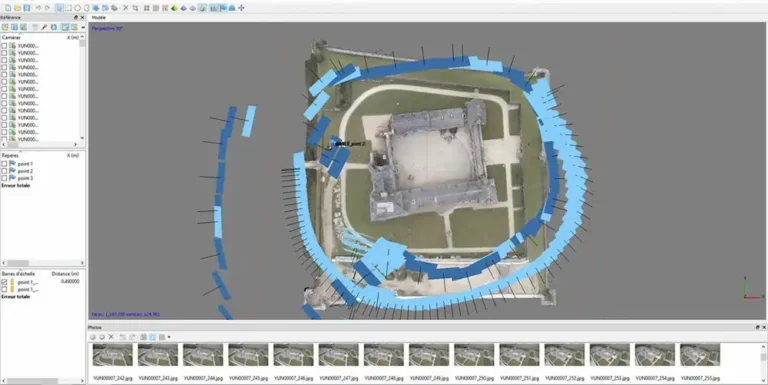The width and height of the screenshot is (768, 385).
Task: Click the pencil settings icon in Référence panel
Action: (x=44, y=27)
